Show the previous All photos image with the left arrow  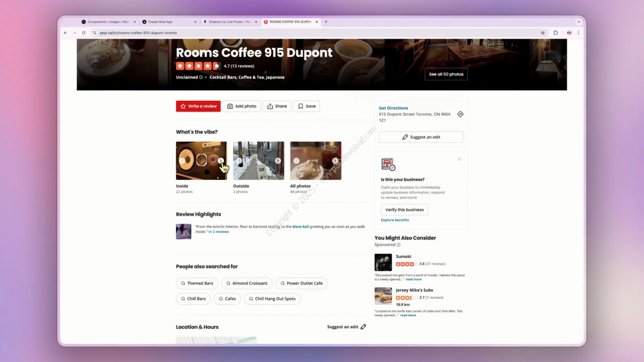(296, 161)
